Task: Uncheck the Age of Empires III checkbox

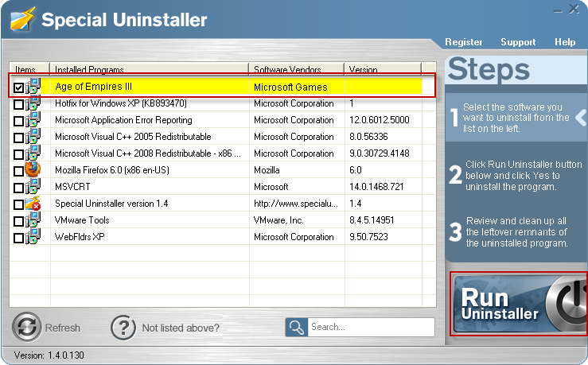Action: coord(18,87)
